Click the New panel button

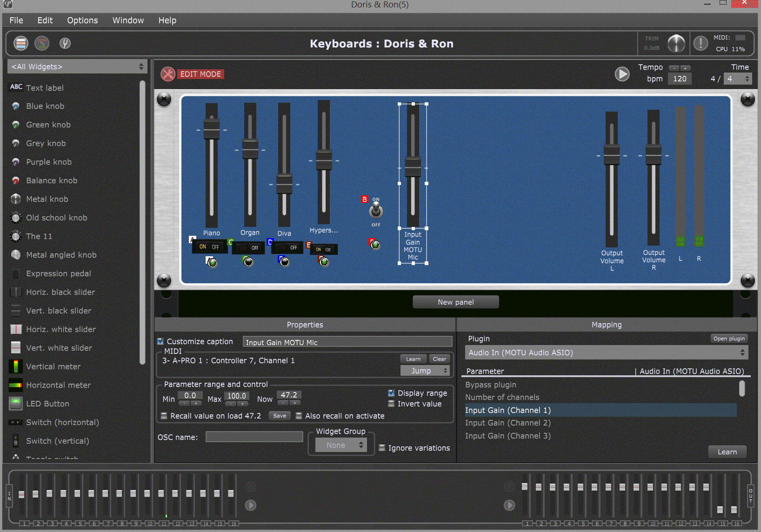coord(455,302)
